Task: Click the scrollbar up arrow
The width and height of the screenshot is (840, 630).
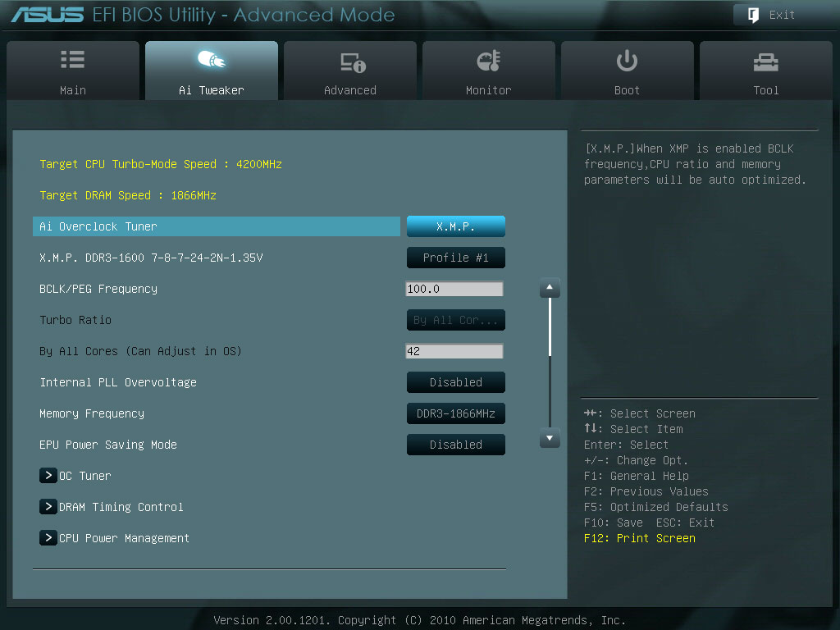Action: click(x=550, y=288)
